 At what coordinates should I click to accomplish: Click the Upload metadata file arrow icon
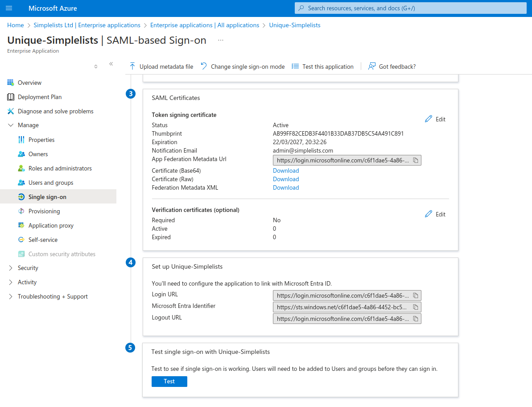[x=132, y=66]
